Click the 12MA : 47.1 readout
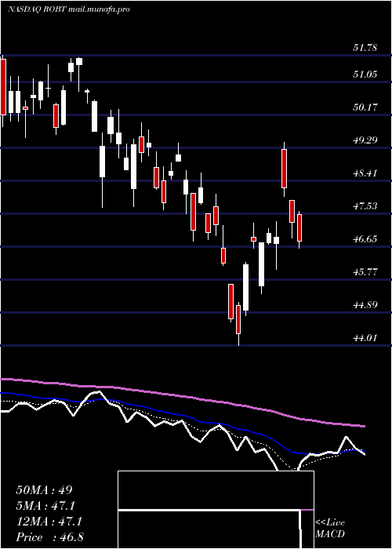This screenshot has height=549, width=392. (49, 522)
